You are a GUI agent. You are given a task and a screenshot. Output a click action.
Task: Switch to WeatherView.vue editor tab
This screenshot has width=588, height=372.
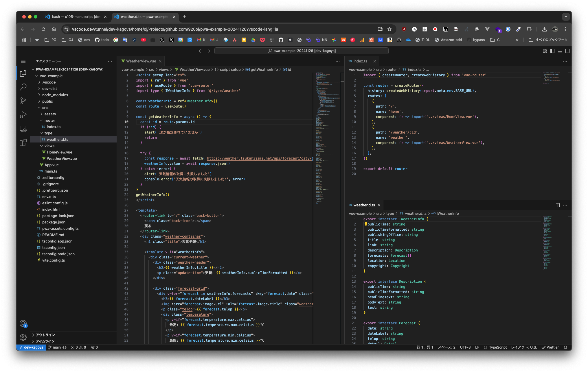tap(141, 61)
